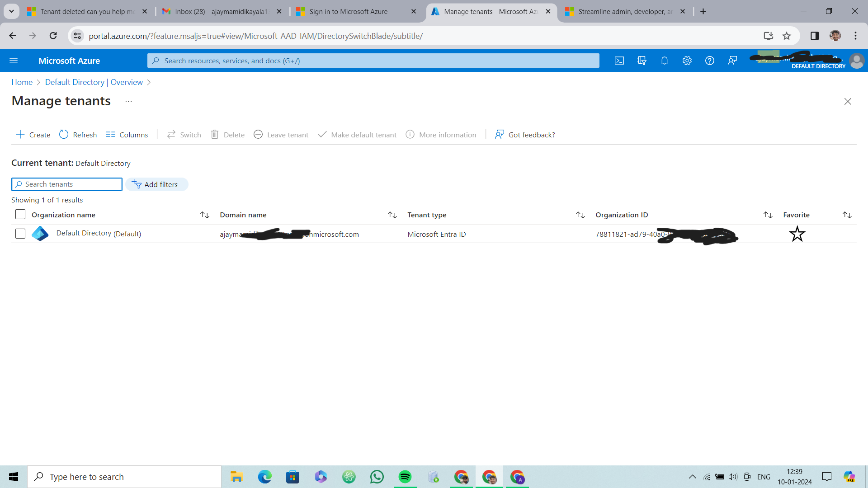The image size is (868, 488).
Task: Open the Default Directory tenant name
Action: [99, 234]
